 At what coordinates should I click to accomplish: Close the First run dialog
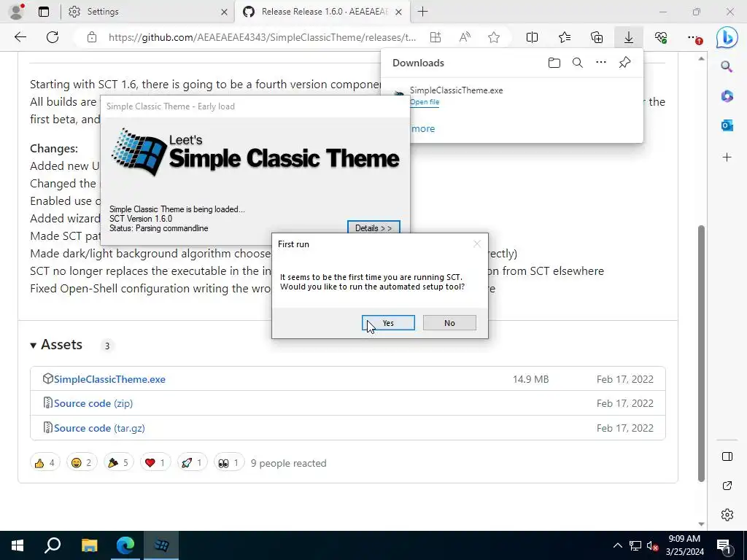point(477,244)
